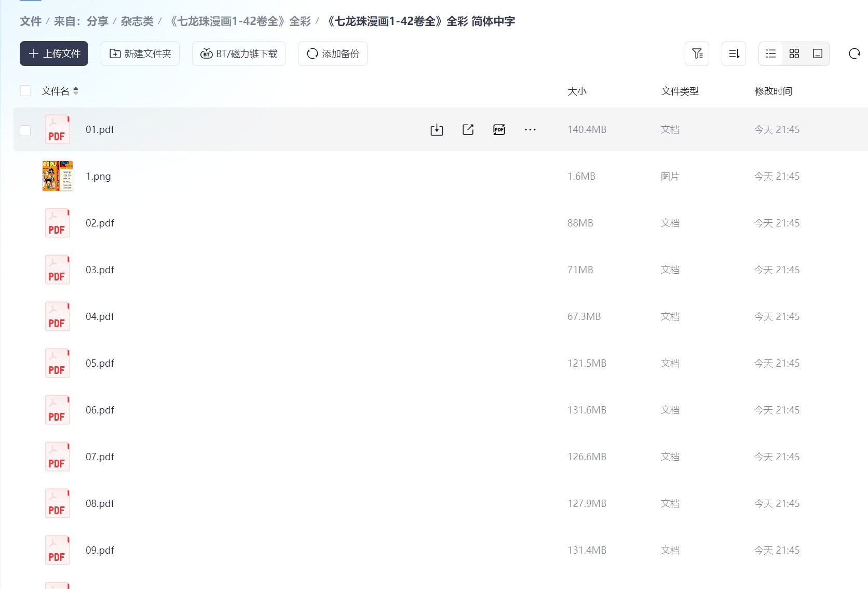Tick the checkbox for 01.pdf

(25, 130)
